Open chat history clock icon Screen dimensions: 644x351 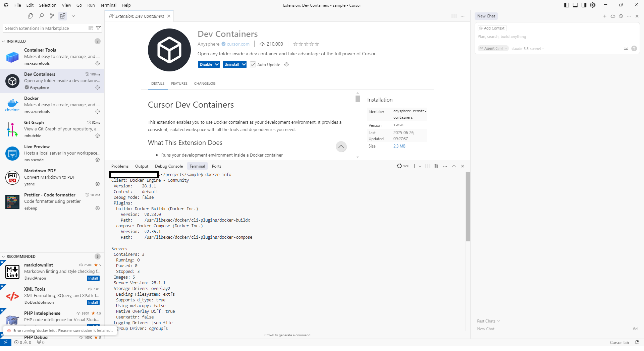[621, 16]
